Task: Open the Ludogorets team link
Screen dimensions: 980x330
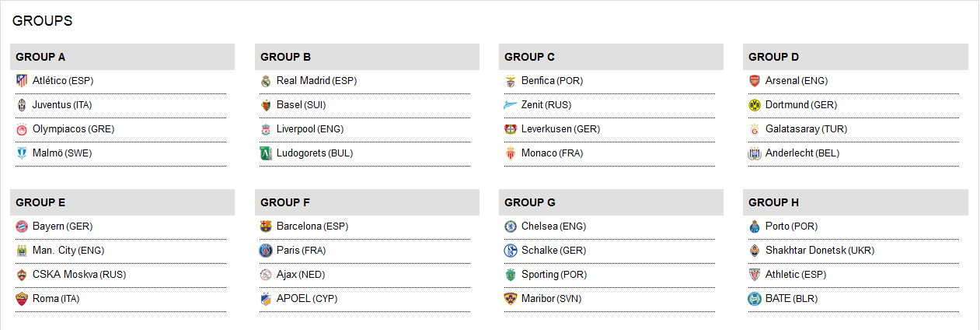Action: click(302, 153)
